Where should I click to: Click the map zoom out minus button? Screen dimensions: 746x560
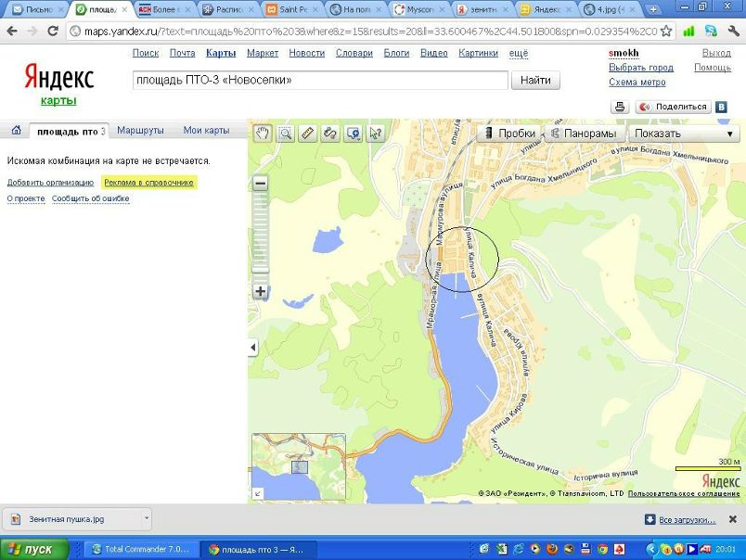pyautogui.click(x=261, y=183)
